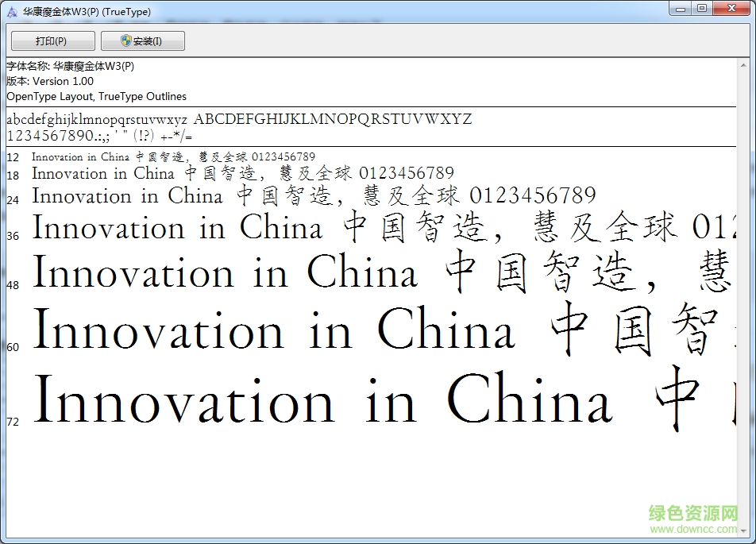Click the size 12 sample label
The image size is (756, 544).
(x=13, y=157)
